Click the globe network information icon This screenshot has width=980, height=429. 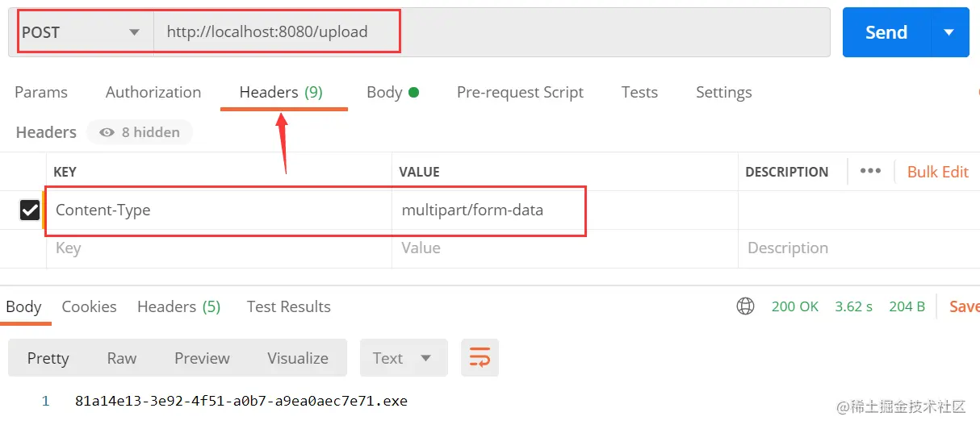[x=745, y=306]
